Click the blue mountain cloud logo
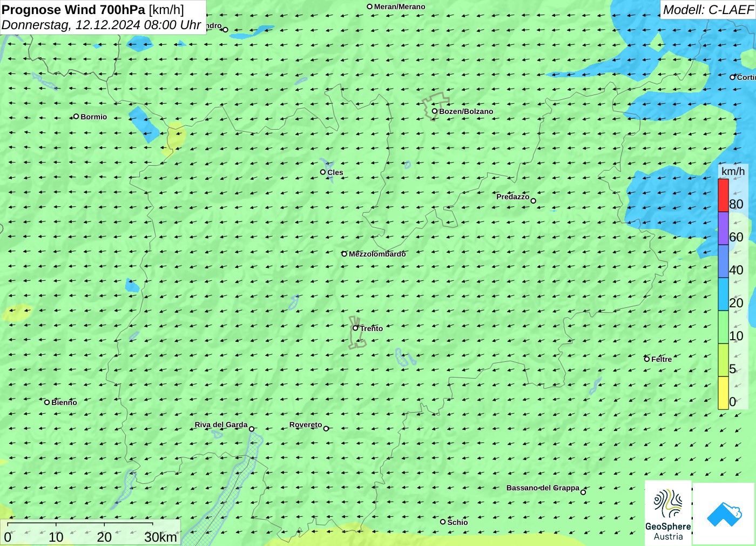The height and width of the screenshot is (546, 756). click(724, 514)
